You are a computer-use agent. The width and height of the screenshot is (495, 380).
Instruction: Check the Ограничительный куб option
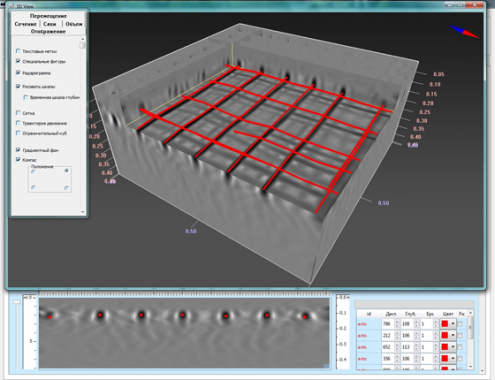click(x=18, y=133)
